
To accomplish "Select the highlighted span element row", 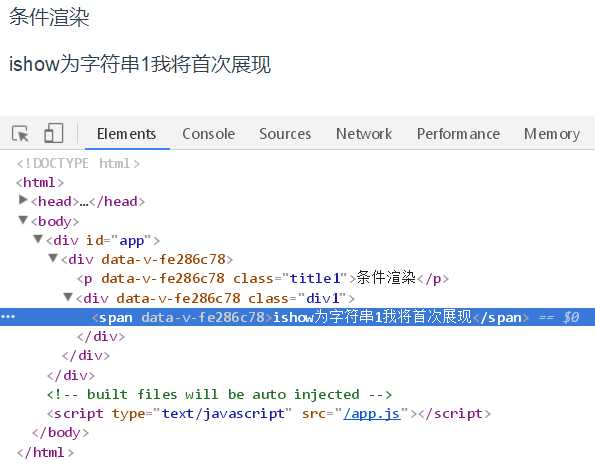I will click(x=298, y=317).
